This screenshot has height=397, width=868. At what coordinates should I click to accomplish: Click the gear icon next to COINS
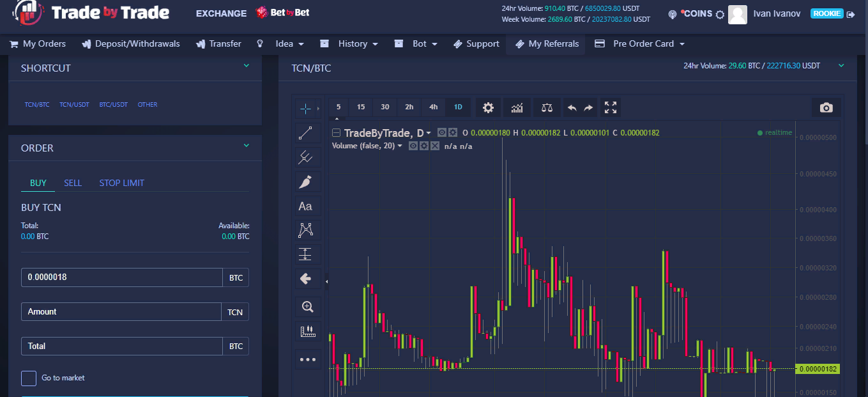(x=720, y=14)
